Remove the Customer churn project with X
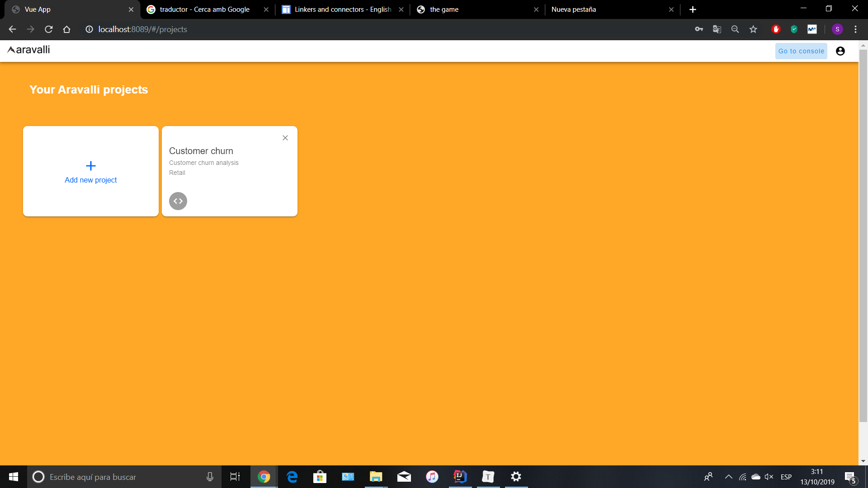The height and width of the screenshot is (488, 868). tap(285, 138)
